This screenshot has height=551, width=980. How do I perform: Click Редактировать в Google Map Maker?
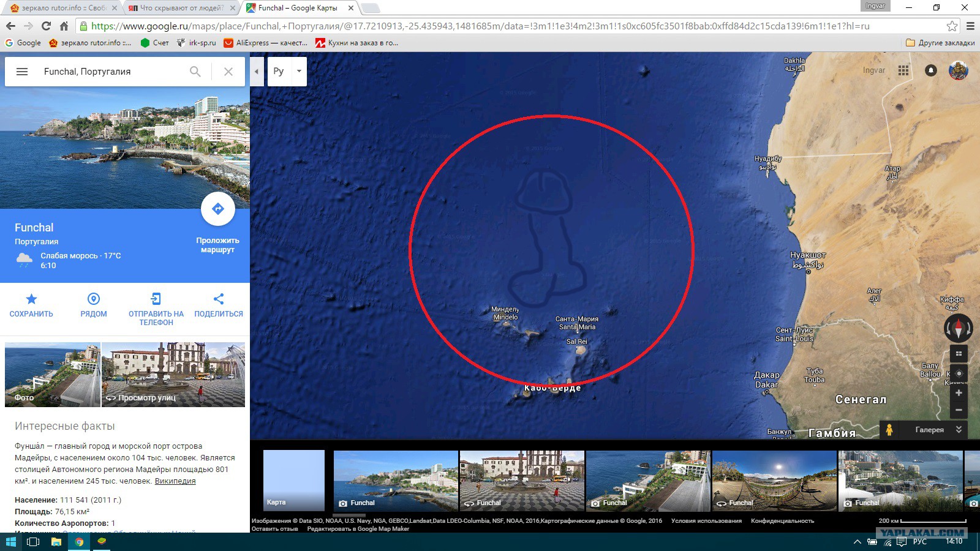pyautogui.click(x=358, y=529)
